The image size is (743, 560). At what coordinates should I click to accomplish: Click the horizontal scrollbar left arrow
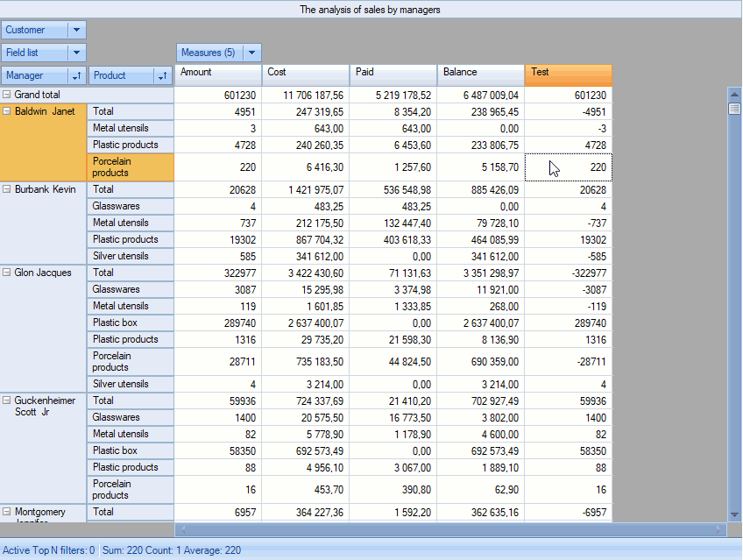click(x=181, y=529)
